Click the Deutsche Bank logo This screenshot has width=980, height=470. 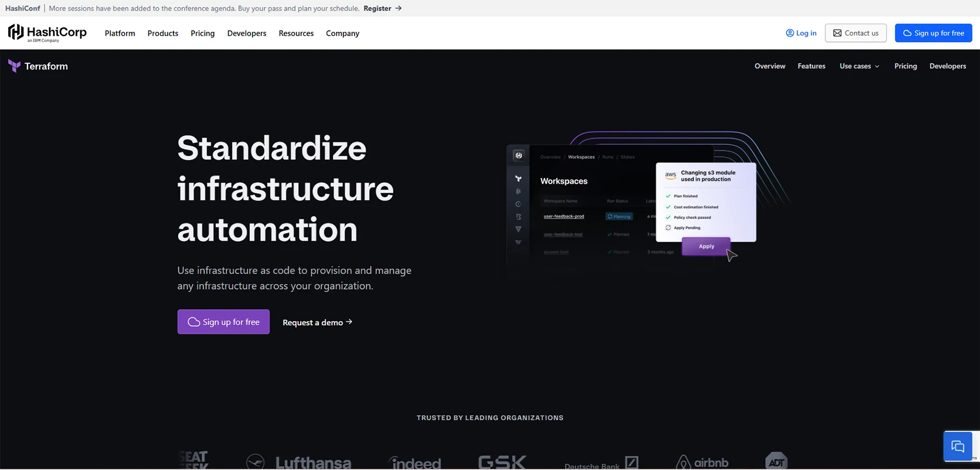point(601,464)
